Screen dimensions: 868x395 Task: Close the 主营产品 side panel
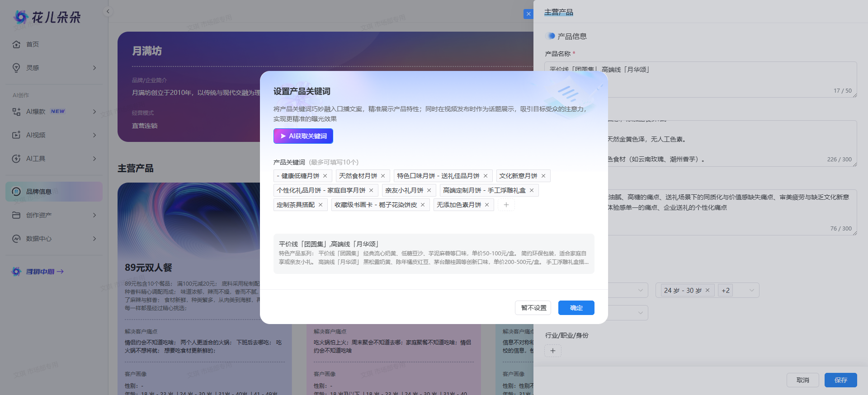(x=528, y=14)
